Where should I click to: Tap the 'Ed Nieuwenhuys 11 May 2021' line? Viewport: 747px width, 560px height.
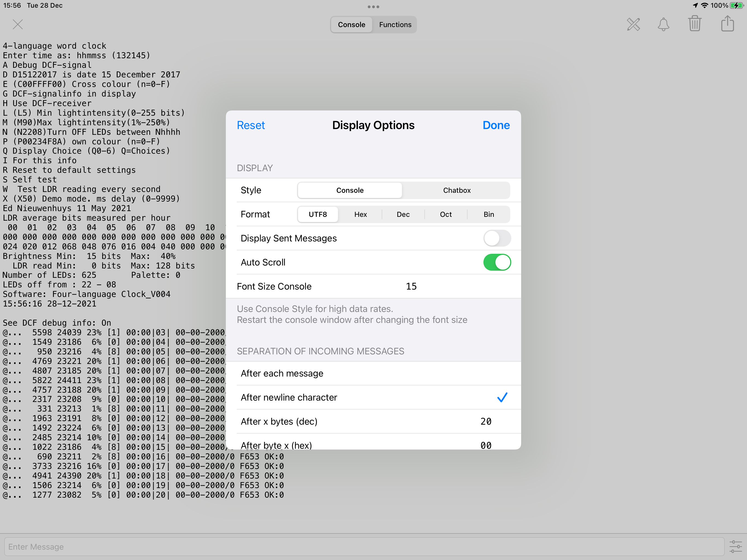tap(67, 208)
